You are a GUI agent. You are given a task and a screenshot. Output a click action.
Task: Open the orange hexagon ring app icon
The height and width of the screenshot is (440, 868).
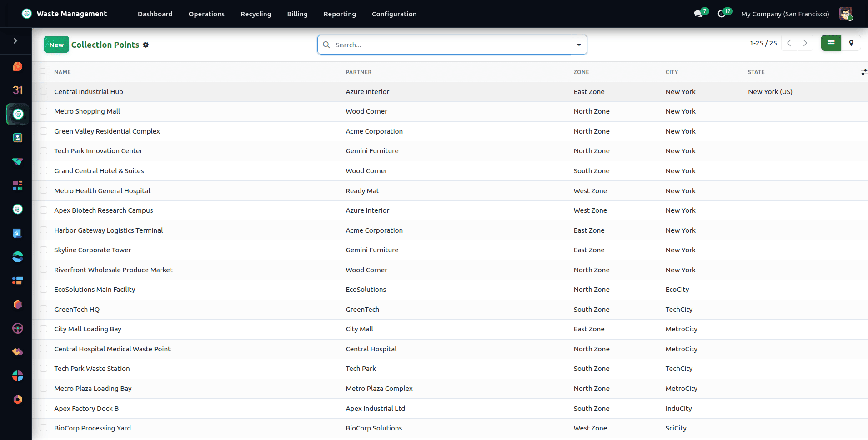point(18,400)
